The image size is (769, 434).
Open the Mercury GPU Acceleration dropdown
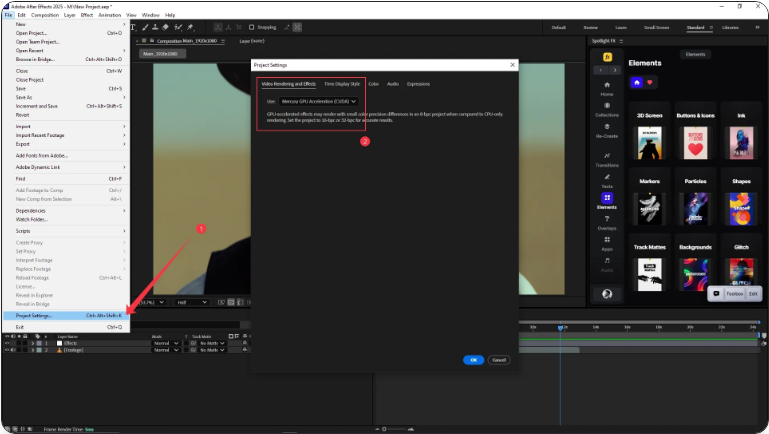pos(319,101)
